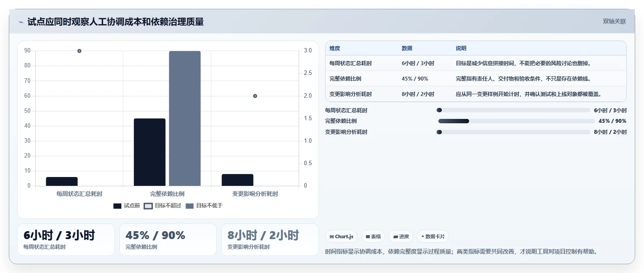Click the 变更影响分析耗时 试点前 bar

pos(237,180)
